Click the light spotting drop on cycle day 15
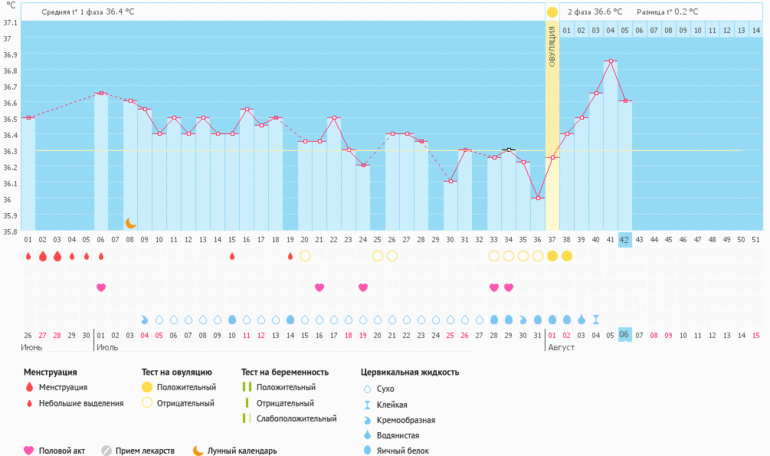This screenshot has height=456, width=770. [232, 257]
